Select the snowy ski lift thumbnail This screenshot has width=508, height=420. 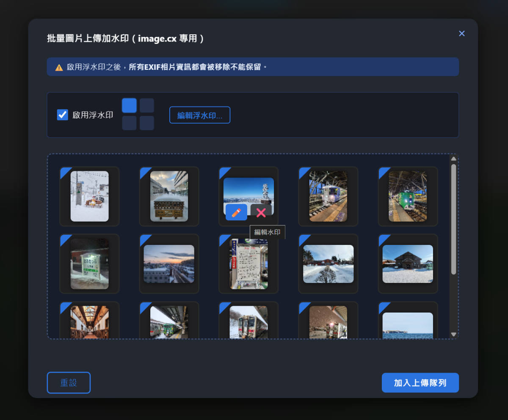(x=89, y=196)
